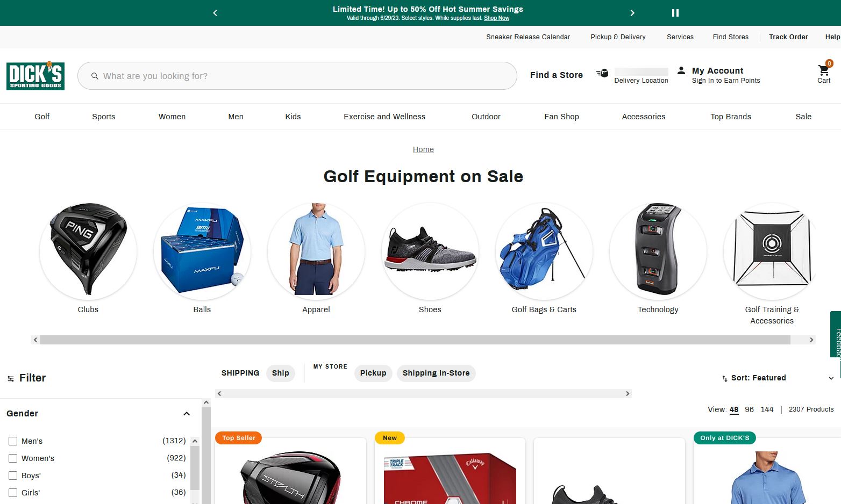Open the Sort: Featured dropdown
Screen dimensions: 841x504
click(x=778, y=378)
